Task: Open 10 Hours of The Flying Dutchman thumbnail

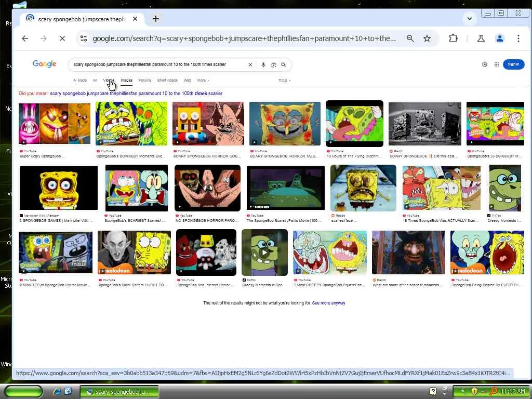Action: [354, 124]
